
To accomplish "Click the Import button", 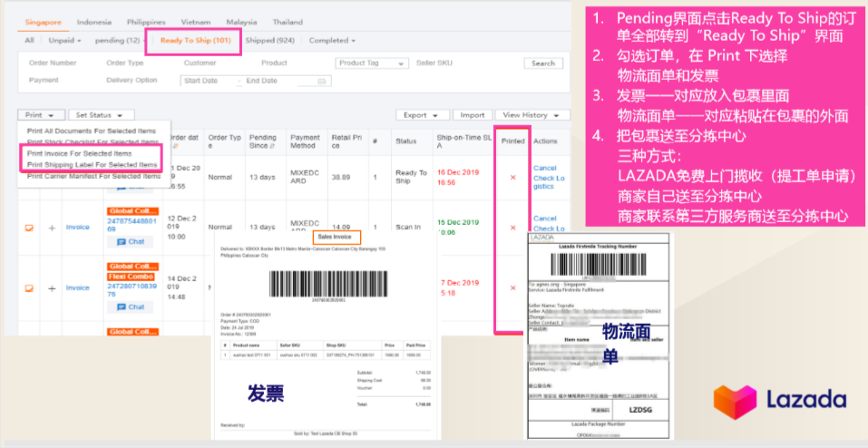I will click(x=473, y=115).
